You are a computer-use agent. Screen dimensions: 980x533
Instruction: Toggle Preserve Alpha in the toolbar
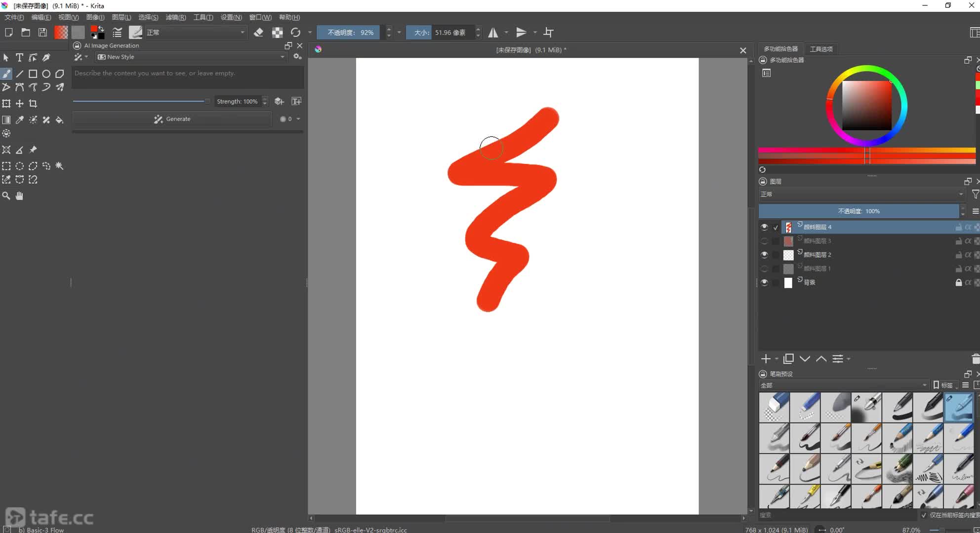[277, 33]
